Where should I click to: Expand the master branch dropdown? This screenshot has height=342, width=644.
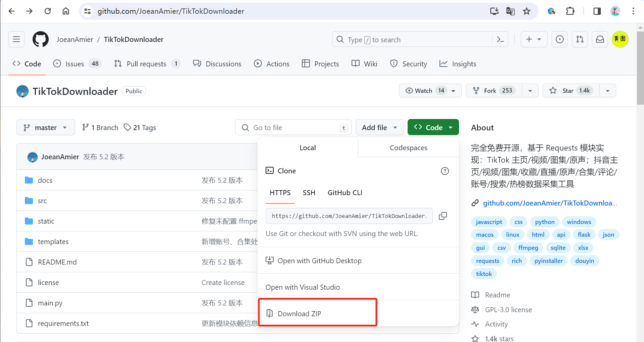[x=46, y=127]
